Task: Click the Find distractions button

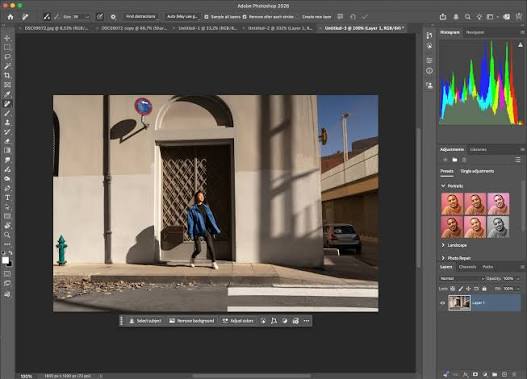Action: (x=140, y=16)
